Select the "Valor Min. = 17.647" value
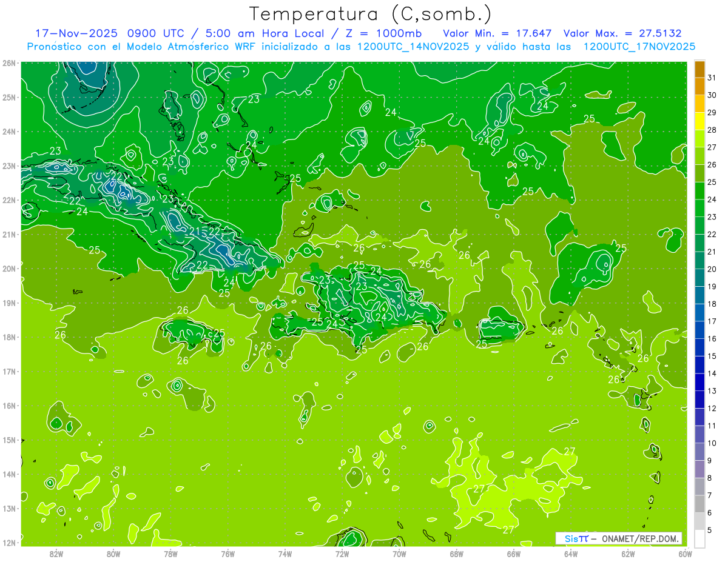 pyautogui.click(x=497, y=33)
